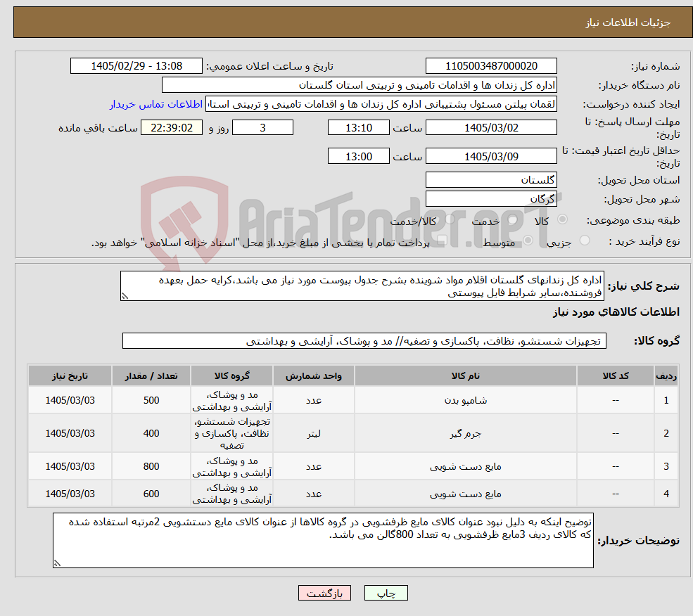Click the general need description textarea
This screenshot has width=693, height=616.
pyautogui.click(x=362, y=286)
